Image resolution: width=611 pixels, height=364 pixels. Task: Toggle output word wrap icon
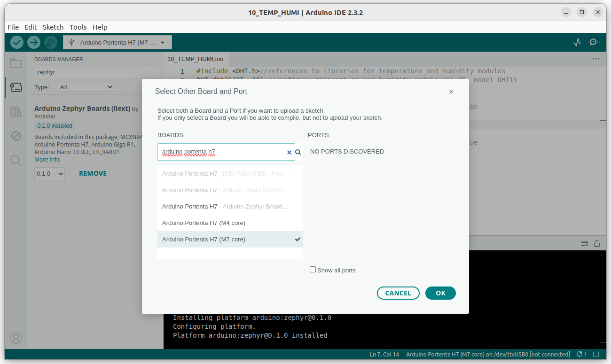[x=585, y=243]
